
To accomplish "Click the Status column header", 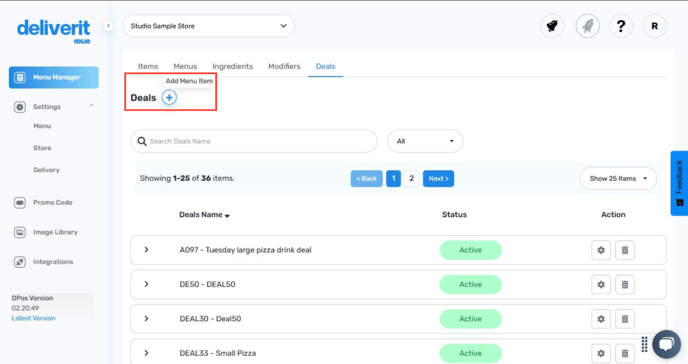I will [x=454, y=215].
